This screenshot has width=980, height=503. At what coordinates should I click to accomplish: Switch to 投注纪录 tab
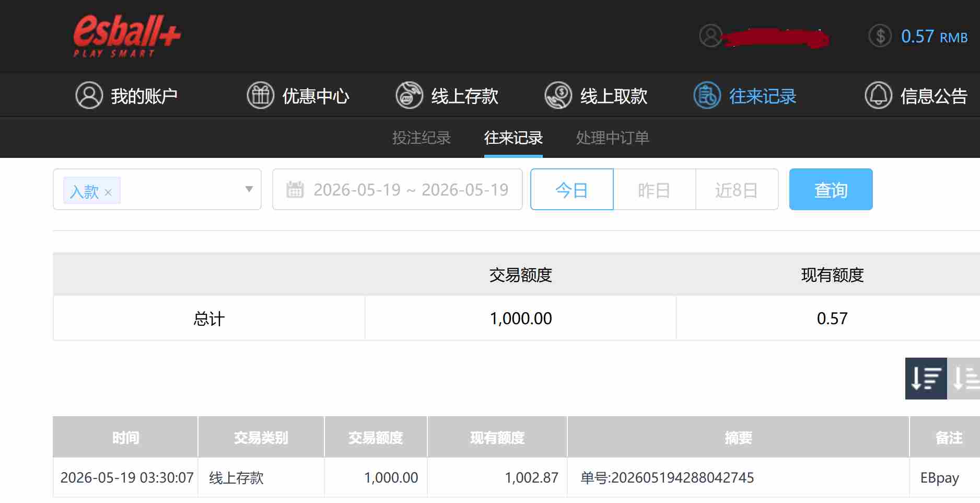(422, 138)
